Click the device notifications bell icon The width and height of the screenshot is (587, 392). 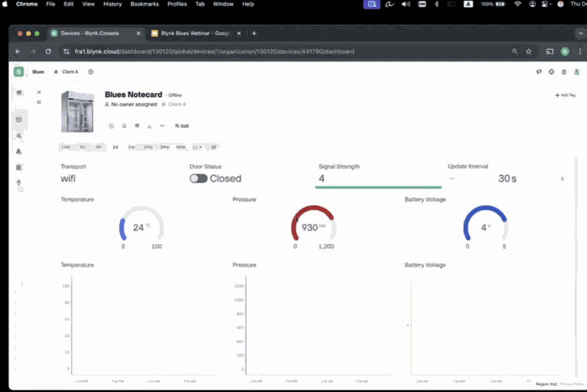coord(124,126)
